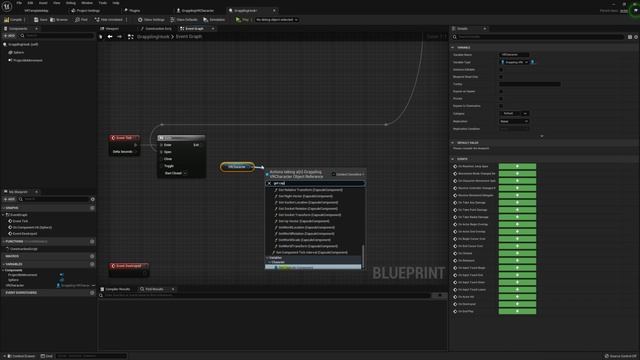Screen dimensions: 640x360
Task: Open Details panel settings gear
Action: 636,37
